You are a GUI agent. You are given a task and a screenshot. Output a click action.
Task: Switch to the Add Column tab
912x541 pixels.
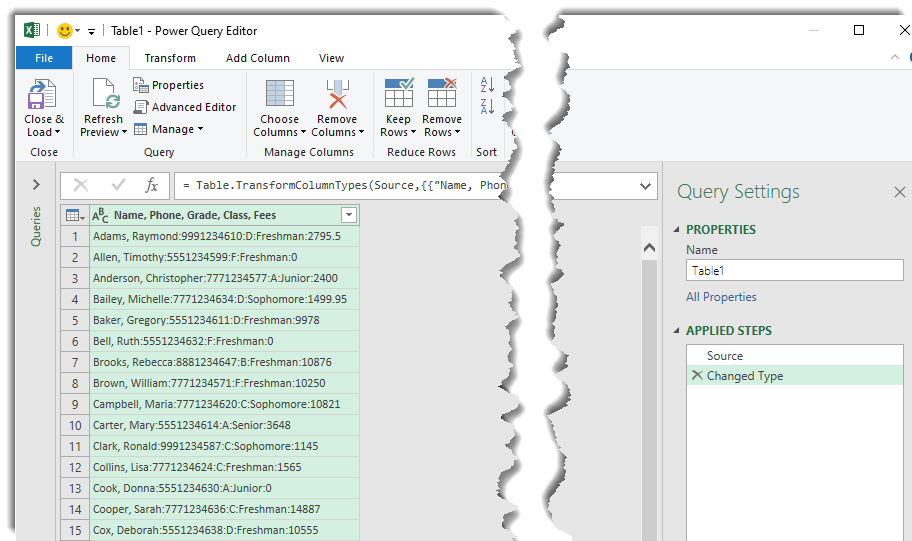coord(258,58)
